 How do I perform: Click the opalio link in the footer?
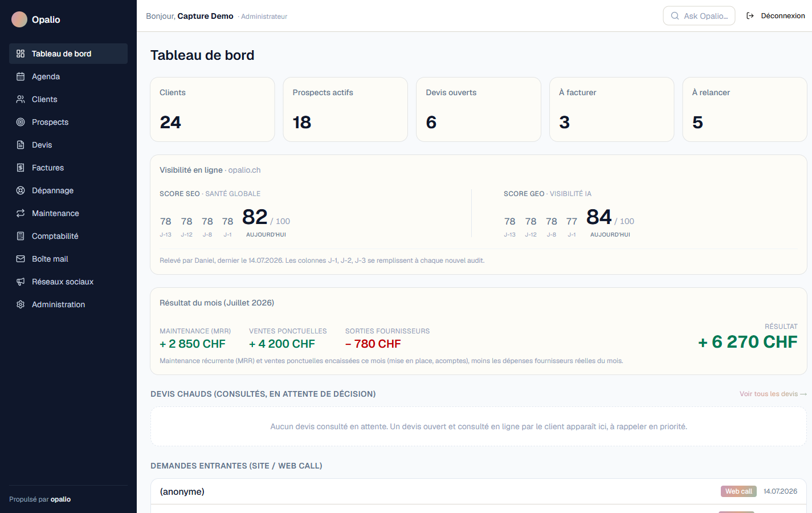click(x=60, y=499)
